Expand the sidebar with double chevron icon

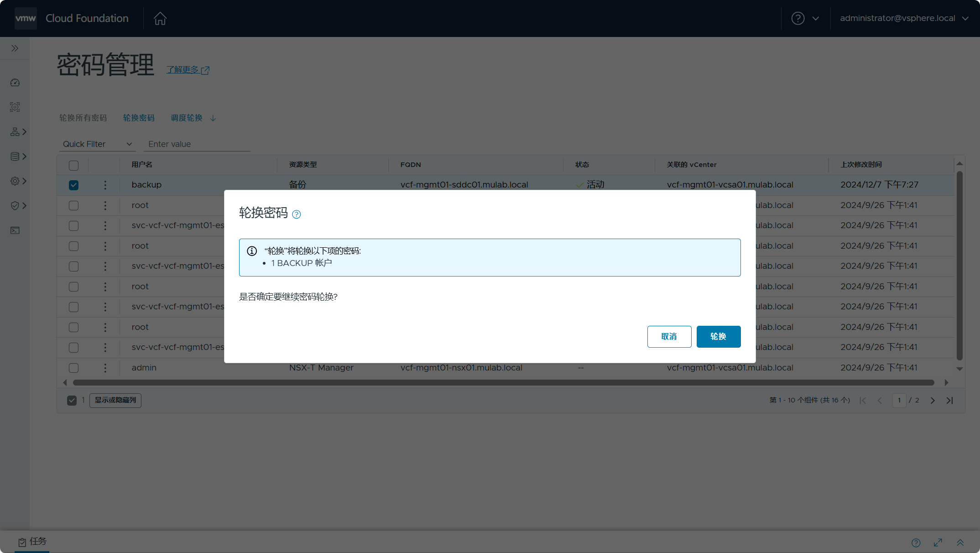[15, 48]
